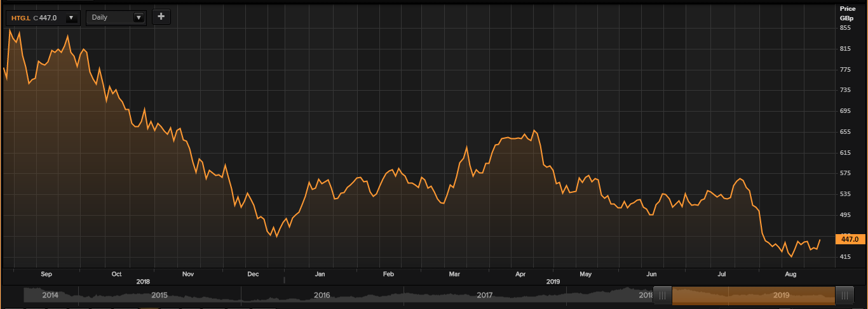The image size is (868, 309).
Task: Click the highlighted 2019 range selection
Action: [x=754, y=296]
